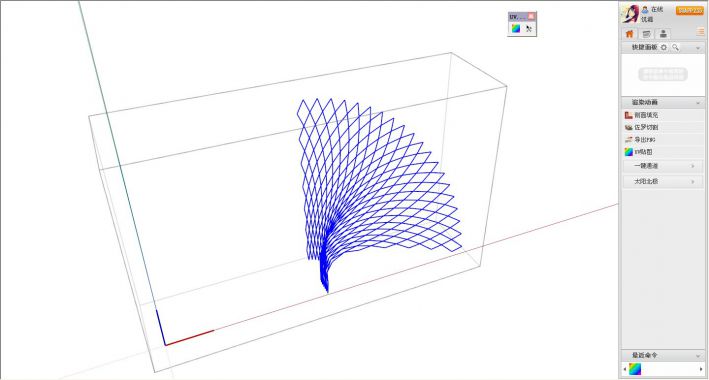Click the quick panel search magnifier icon
The width and height of the screenshot is (709, 380).
point(675,48)
